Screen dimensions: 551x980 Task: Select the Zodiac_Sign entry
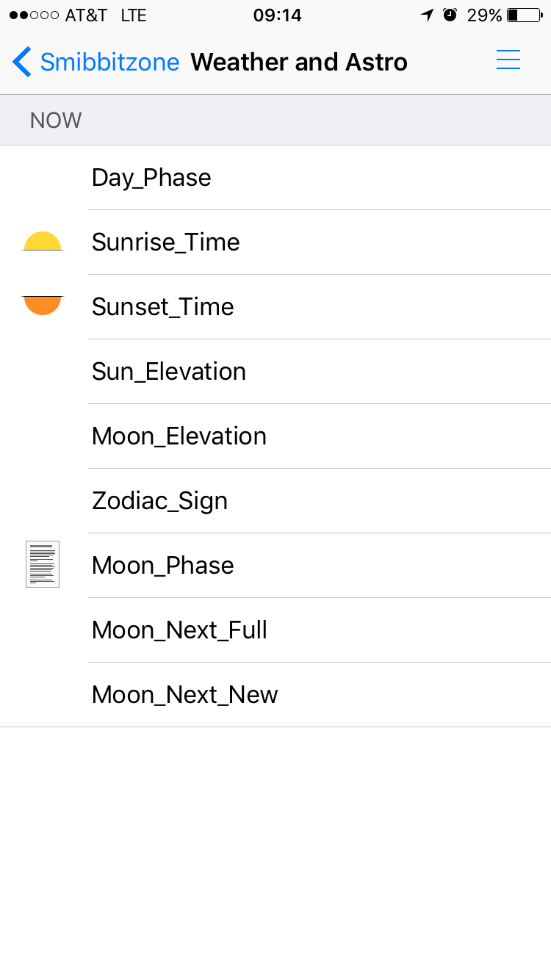click(160, 501)
